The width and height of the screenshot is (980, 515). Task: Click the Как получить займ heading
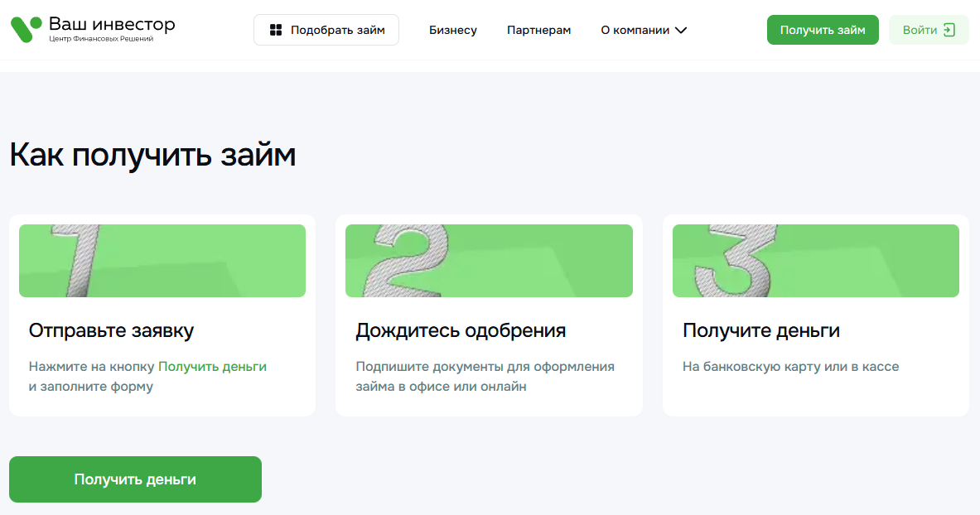tap(152, 155)
